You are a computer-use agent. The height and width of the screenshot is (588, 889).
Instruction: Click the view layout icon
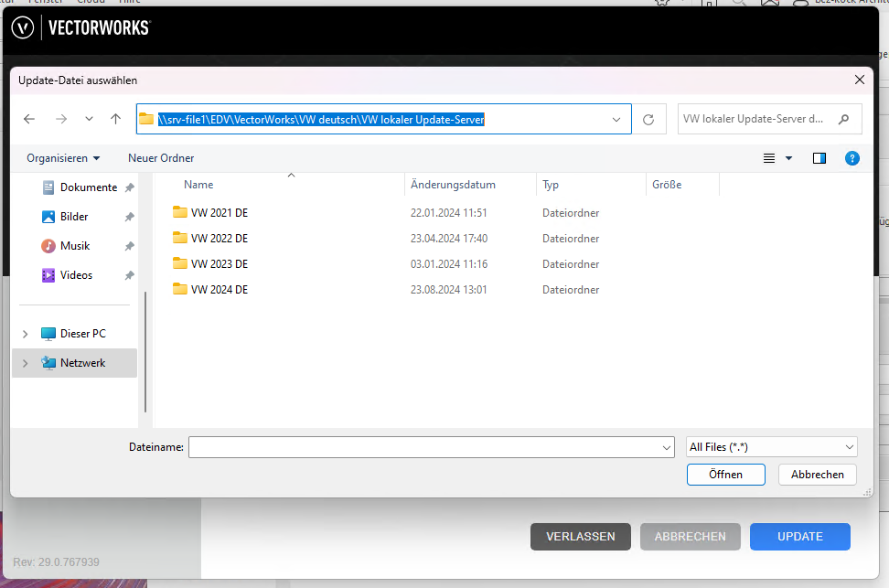tap(770, 158)
